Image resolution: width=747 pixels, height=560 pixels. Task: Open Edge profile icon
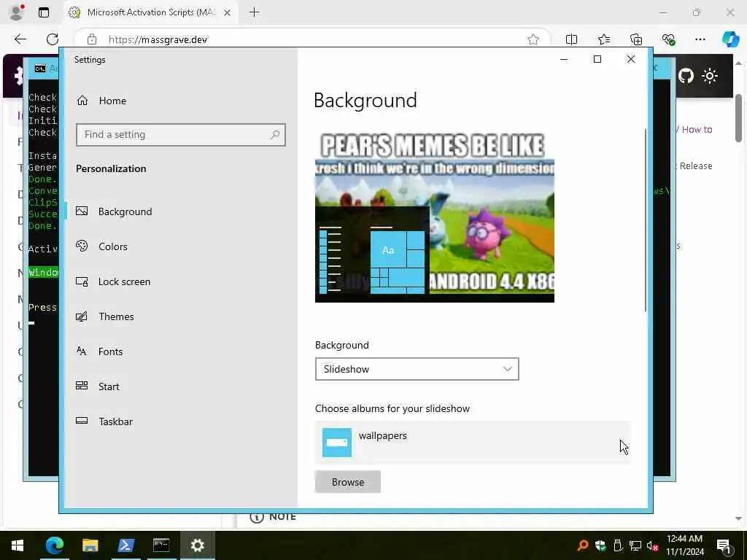pos(17,12)
